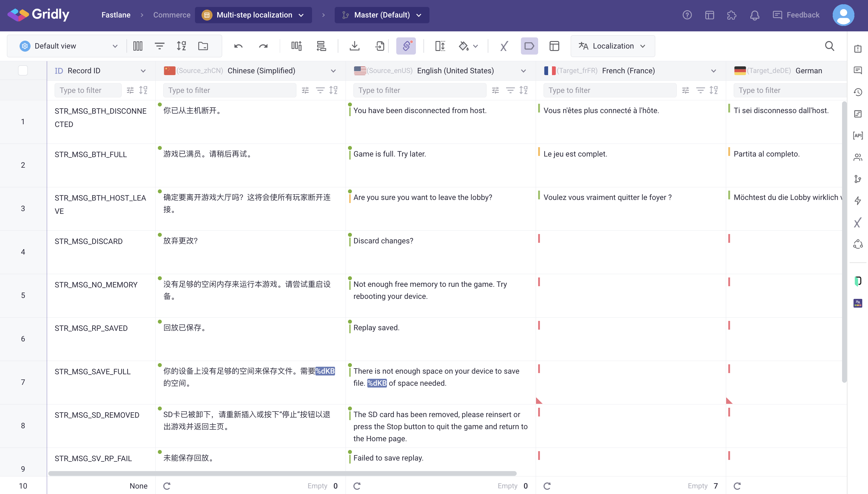
Task: Open the search magnifier icon
Action: (829, 46)
